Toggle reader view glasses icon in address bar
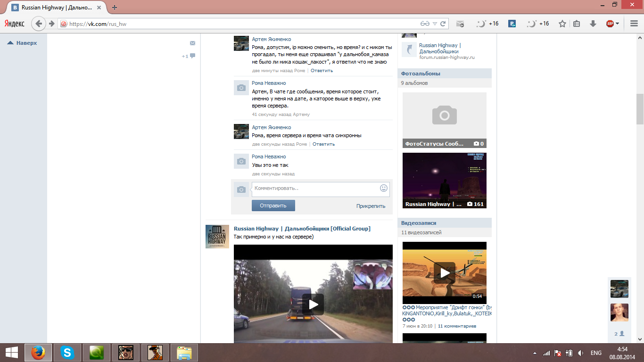This screenshot has width=644, height=362. click(x=425, y=24)
